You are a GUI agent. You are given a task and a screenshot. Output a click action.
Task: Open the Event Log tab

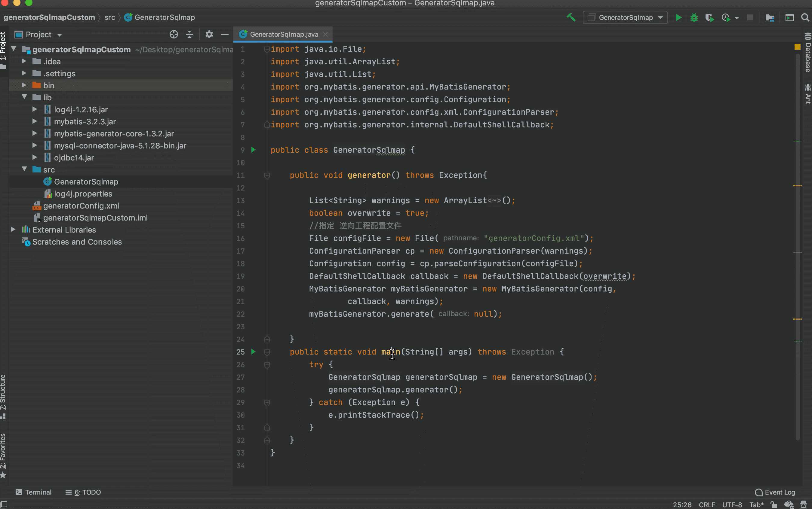tap(775, 492)
